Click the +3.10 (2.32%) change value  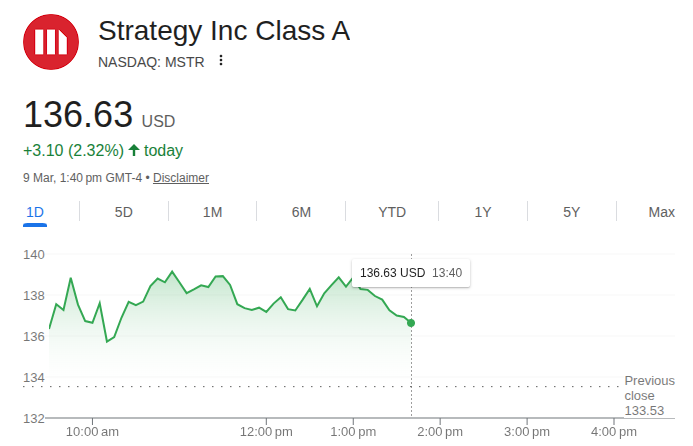click(x=73, y=150)
